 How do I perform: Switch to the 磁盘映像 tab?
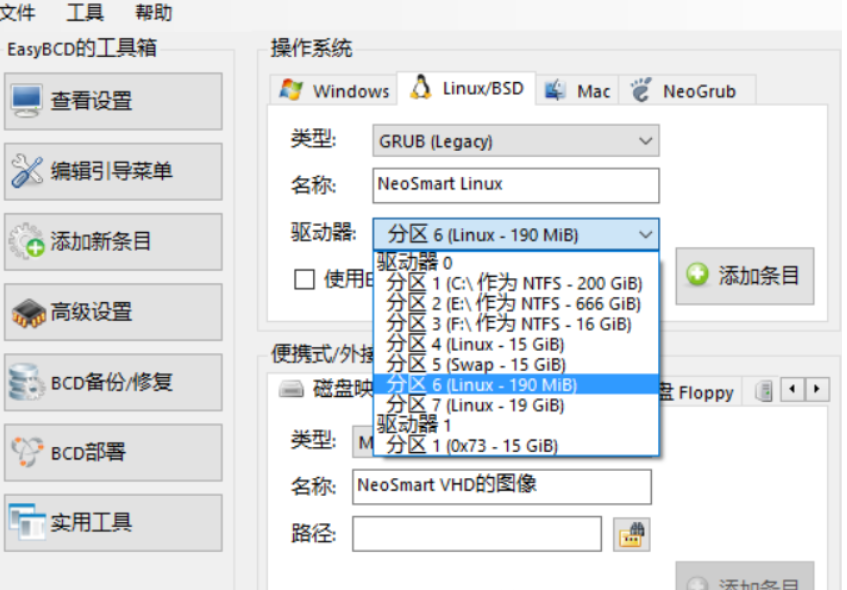pos(323,388)
